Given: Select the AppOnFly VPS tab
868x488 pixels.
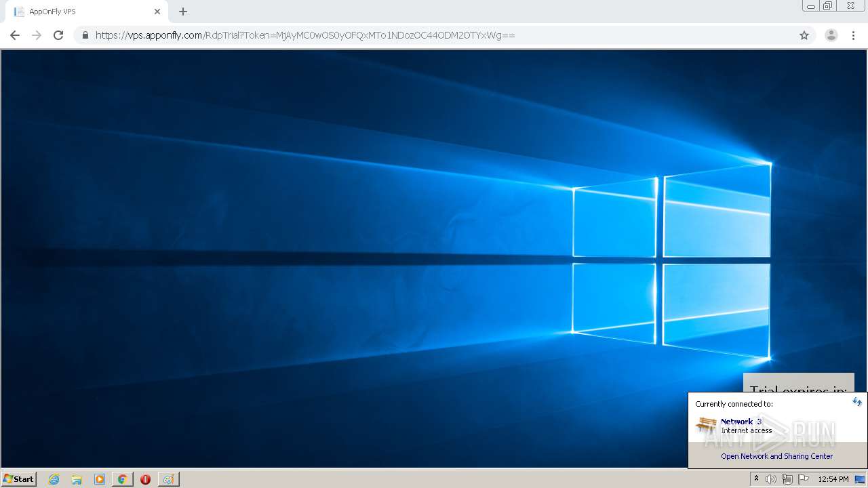Looking at the screenshot, I should tap(87, 12).
